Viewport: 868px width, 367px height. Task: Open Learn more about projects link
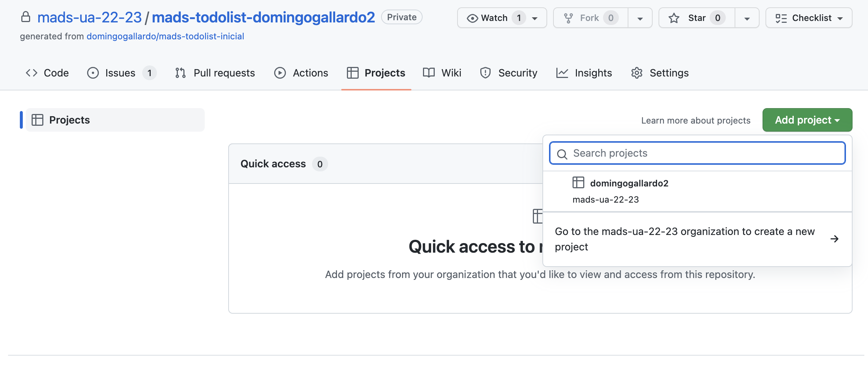click(x=696, y=120)
